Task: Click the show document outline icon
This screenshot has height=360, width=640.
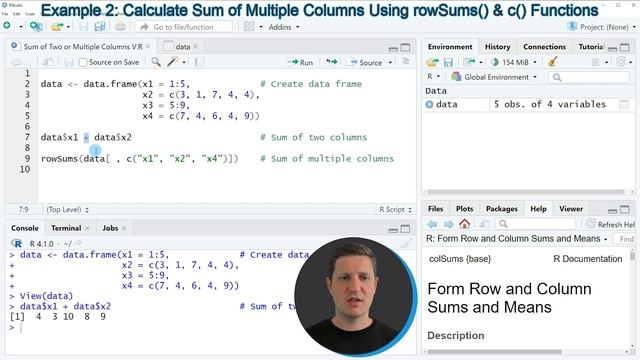Action: click(x=406, y=61)
